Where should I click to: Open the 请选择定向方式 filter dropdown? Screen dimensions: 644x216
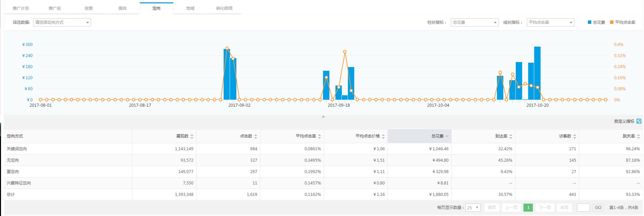pos(62,22)
